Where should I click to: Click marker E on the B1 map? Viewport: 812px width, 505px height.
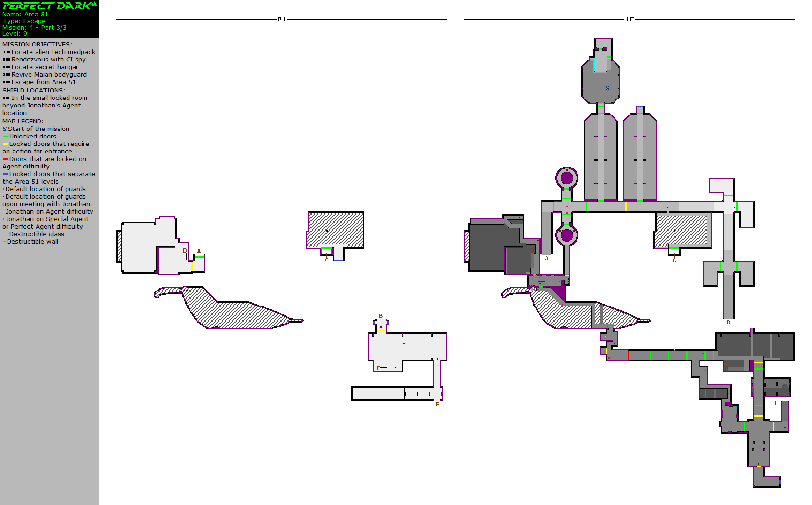click(379, 368)
